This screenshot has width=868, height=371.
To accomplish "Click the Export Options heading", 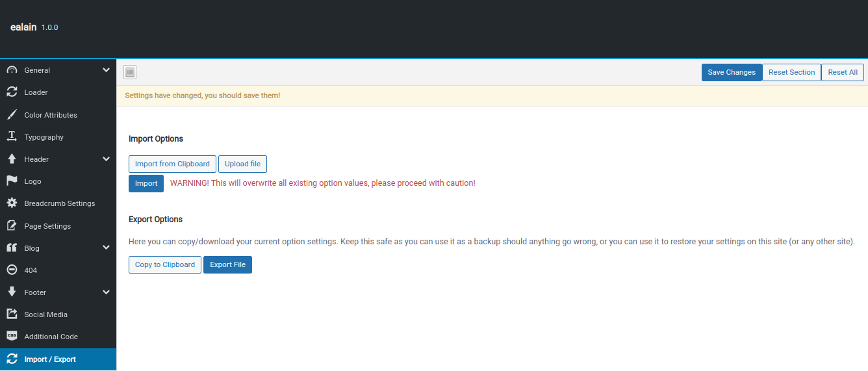I will click(156, 220).
